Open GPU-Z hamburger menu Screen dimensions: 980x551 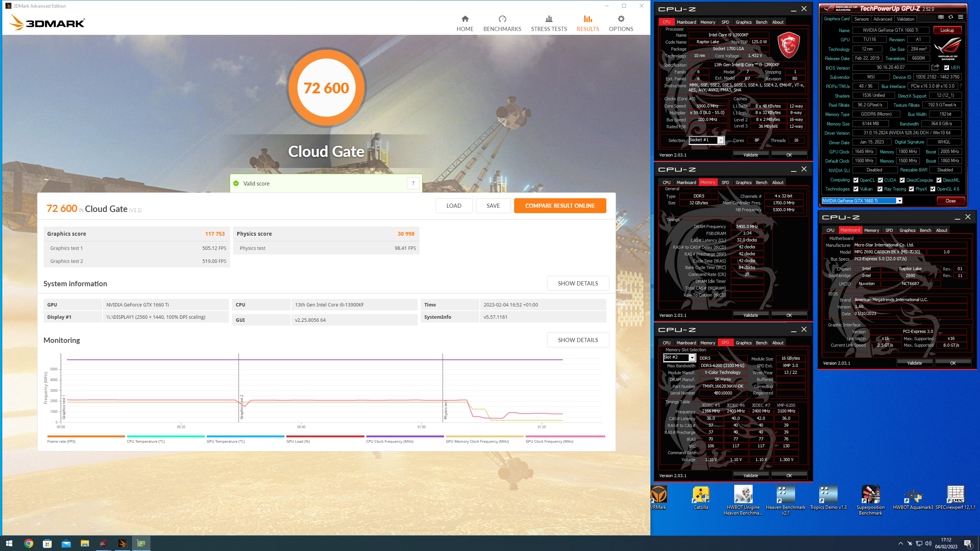tap(960, 17)
